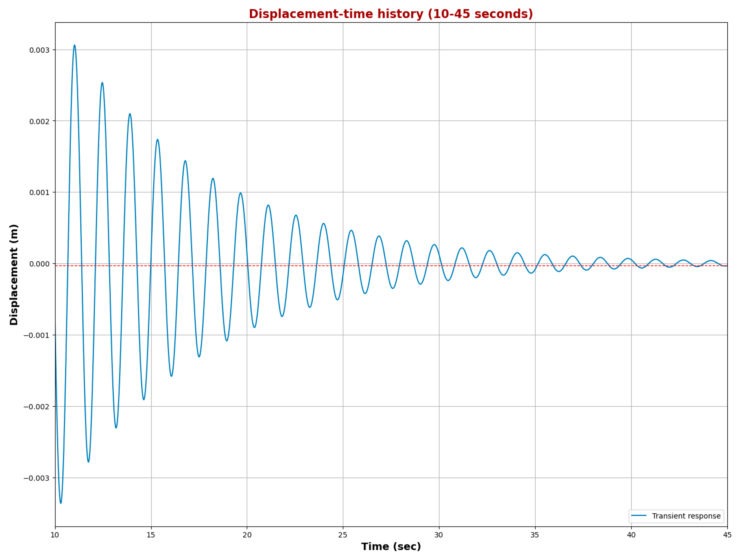Click the 0.003 y-axis tick label
This screenshot has width=740, height=560.
[x=39, y=50]
